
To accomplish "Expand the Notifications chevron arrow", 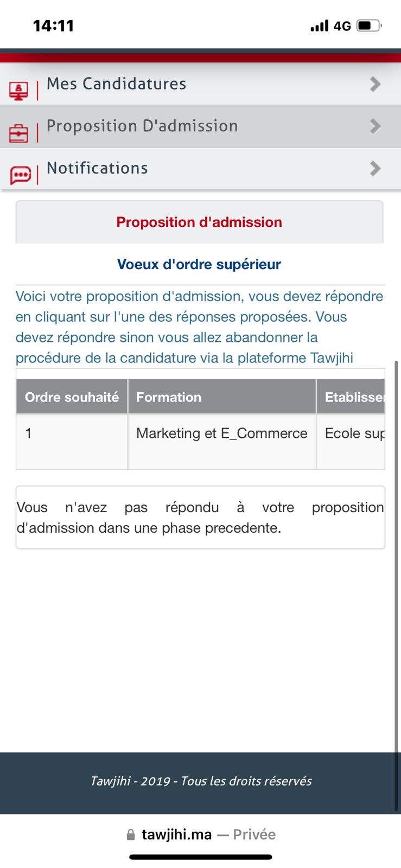I will tap(375, 169).
